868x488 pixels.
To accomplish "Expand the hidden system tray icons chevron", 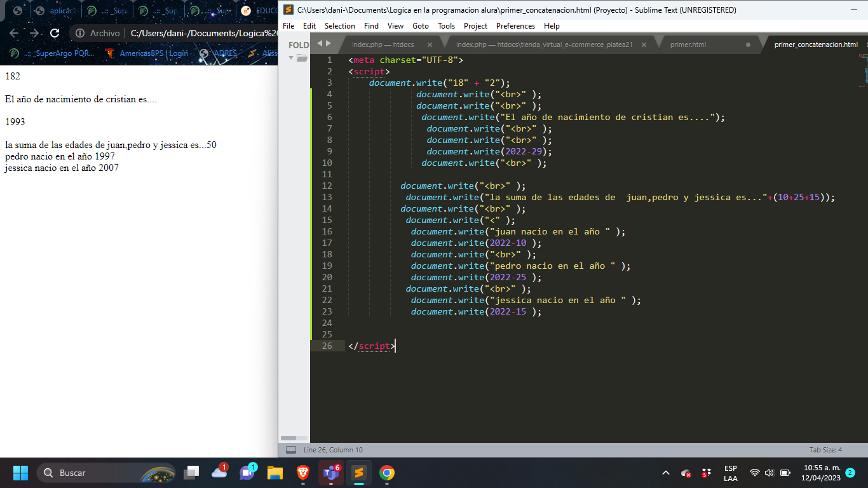I will coord(666,473).
